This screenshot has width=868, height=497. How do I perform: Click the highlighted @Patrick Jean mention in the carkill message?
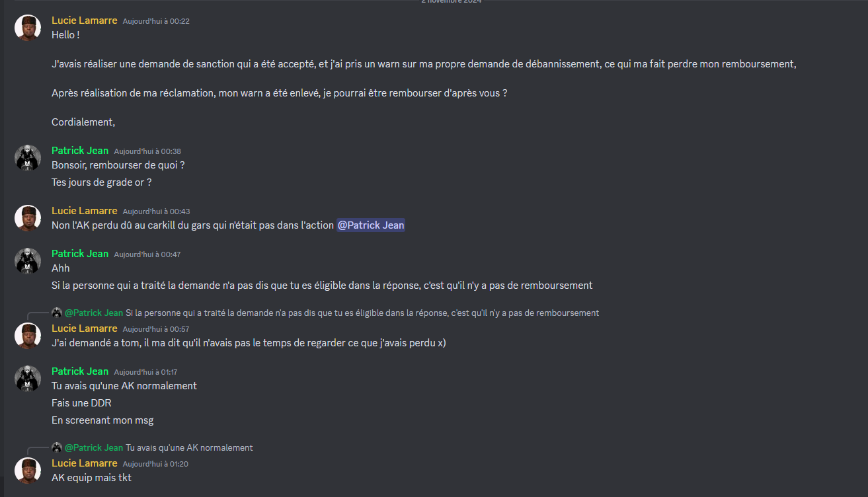click(370, 225)
